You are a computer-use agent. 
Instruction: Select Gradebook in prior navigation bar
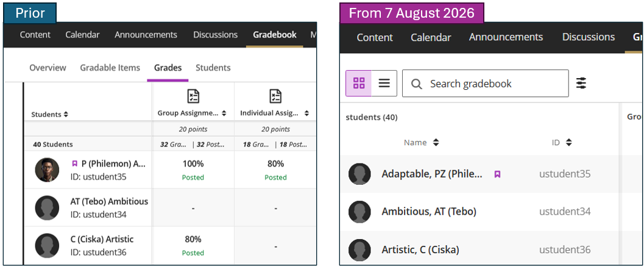[275, 35]
